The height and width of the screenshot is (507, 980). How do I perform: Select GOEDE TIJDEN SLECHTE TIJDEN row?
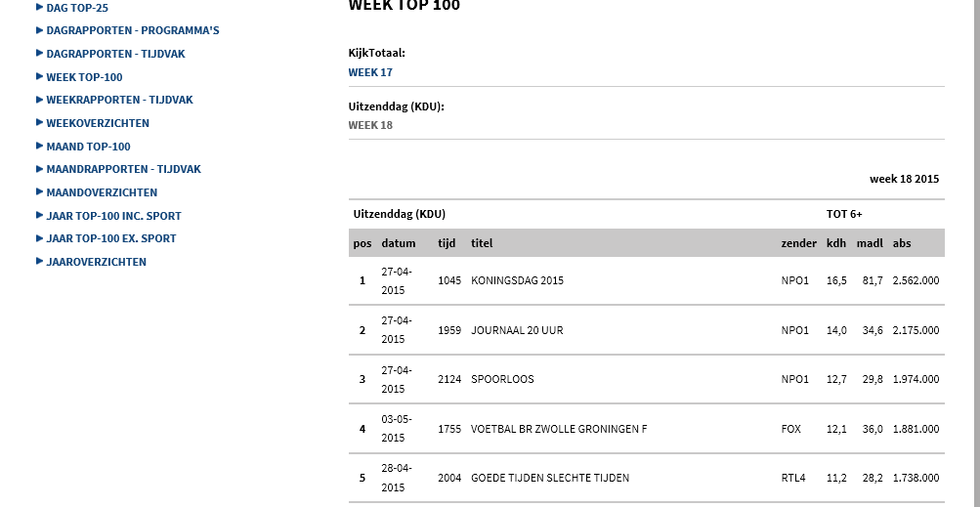pyautogui.click(x=646, y=478)
